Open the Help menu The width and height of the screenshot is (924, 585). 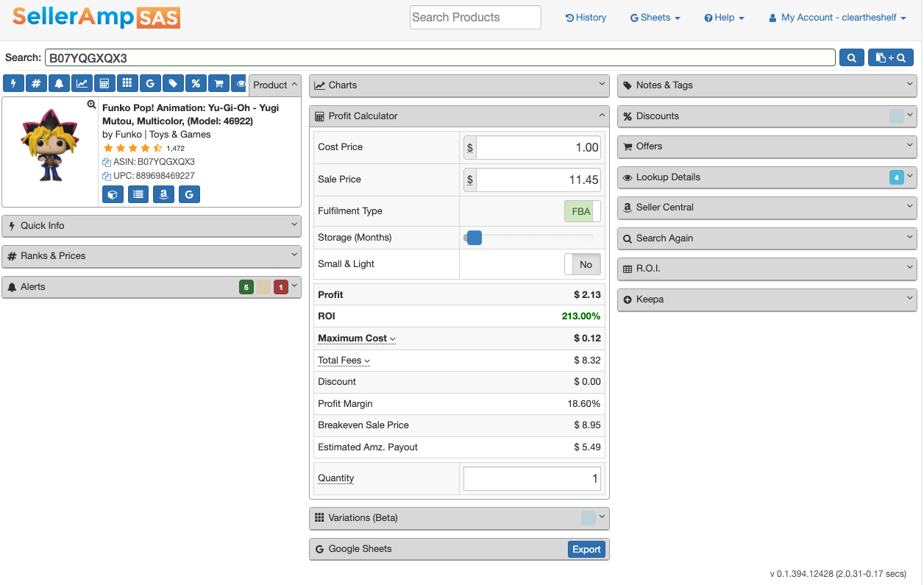[724, 18]
